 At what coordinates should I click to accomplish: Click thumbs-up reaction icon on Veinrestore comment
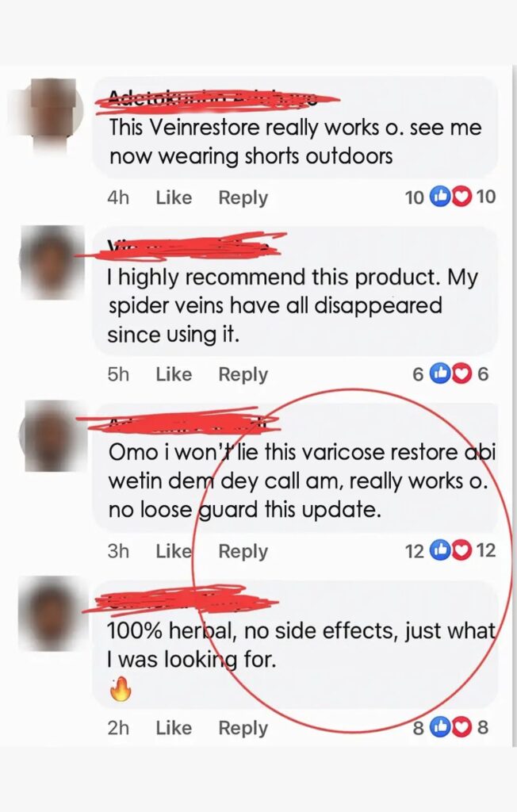tap(440, 197)
